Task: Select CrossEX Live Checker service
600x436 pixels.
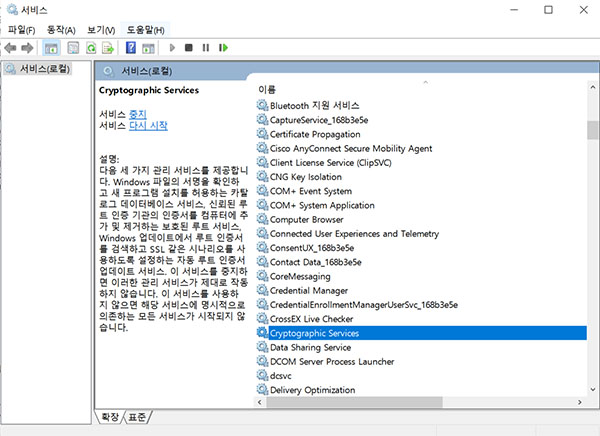Action: (311, 319)
